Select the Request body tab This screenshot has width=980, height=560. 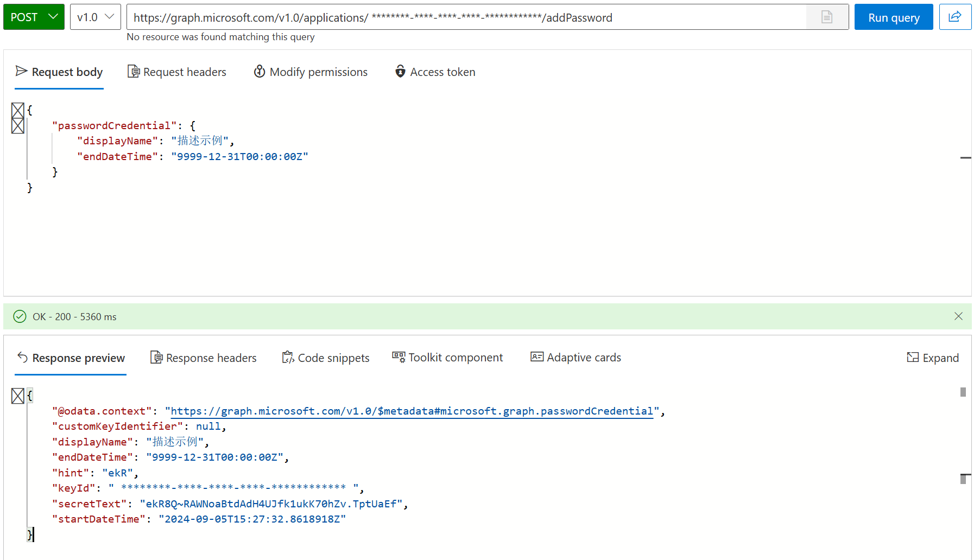pos(59,72)
